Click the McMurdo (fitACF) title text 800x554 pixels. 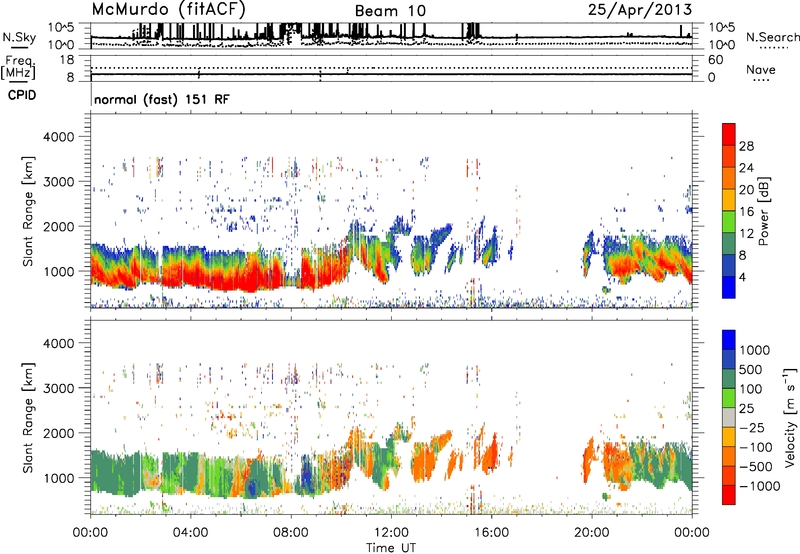tap(168, 10)
